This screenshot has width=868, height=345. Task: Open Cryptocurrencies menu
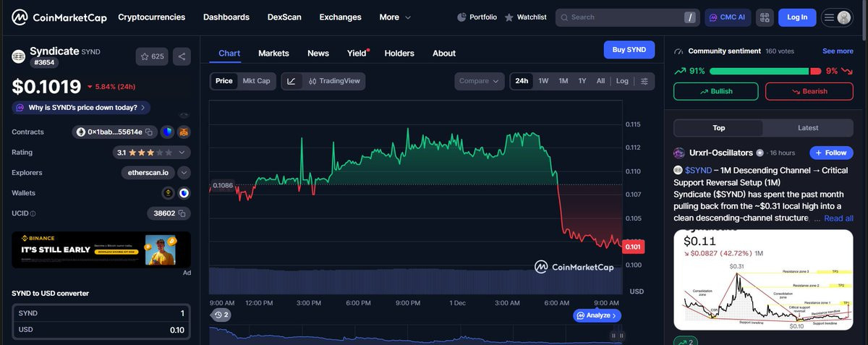[x=151, y=17]
